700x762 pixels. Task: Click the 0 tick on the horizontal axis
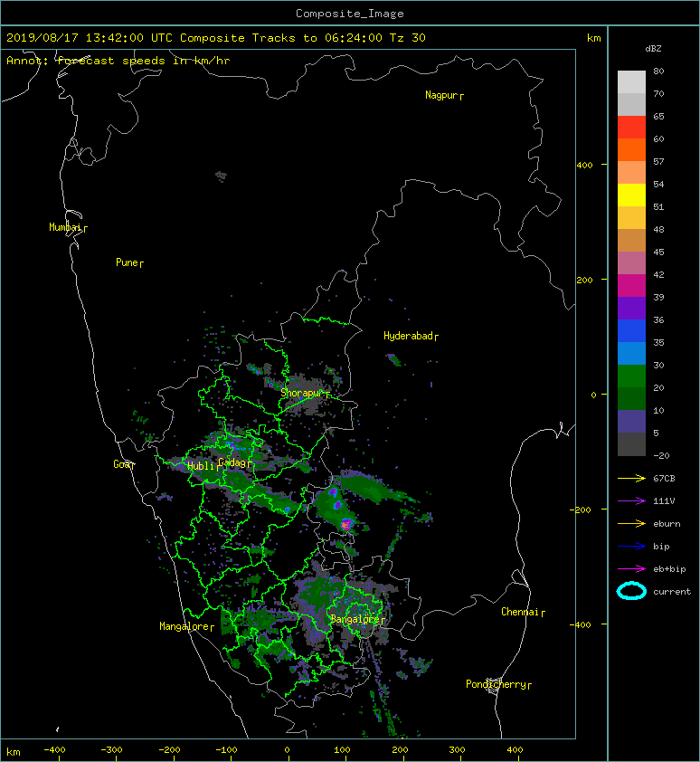tap(287, 750)
